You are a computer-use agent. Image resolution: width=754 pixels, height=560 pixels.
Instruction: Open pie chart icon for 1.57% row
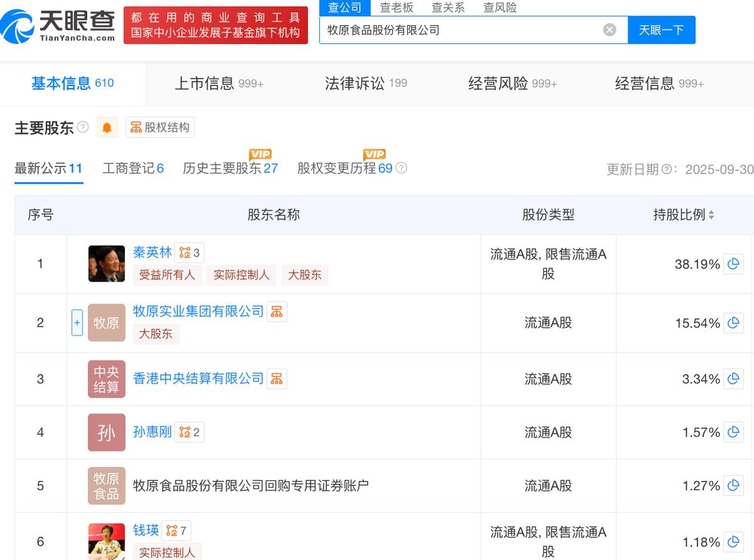click(733, 432)
